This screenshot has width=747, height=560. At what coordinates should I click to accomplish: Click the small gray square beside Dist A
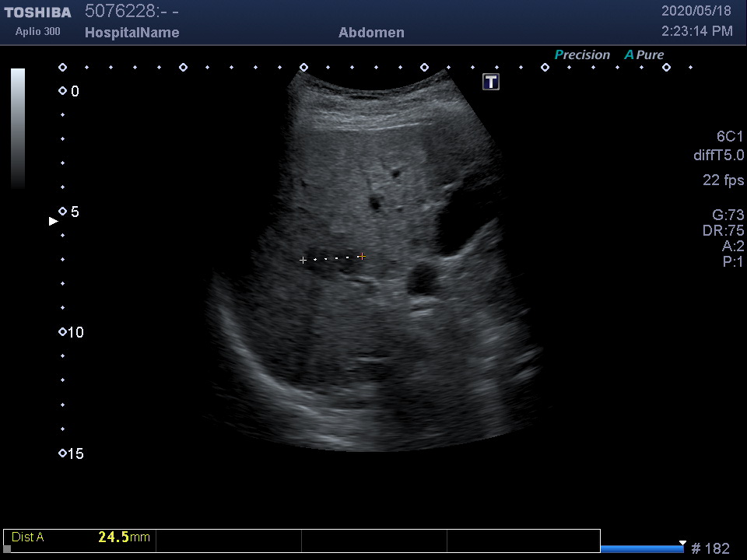point(8,548)
